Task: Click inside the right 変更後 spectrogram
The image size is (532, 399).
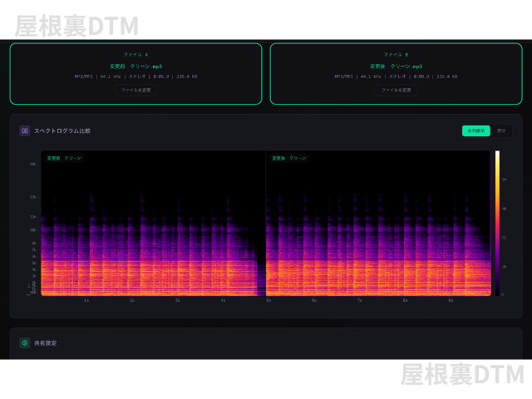Action: [x=378, y=224]
